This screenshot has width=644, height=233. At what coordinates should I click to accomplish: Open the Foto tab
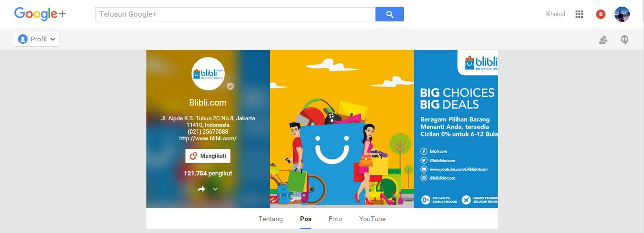pos(335,219)
